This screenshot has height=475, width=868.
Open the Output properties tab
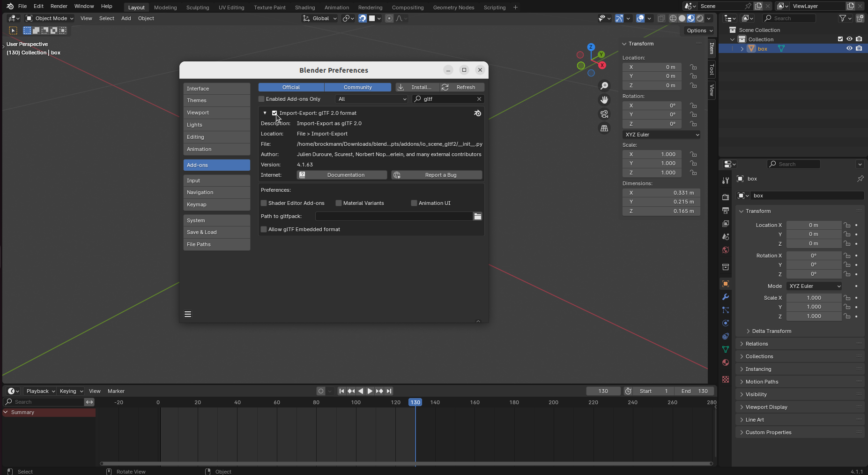tap(726, 211)
